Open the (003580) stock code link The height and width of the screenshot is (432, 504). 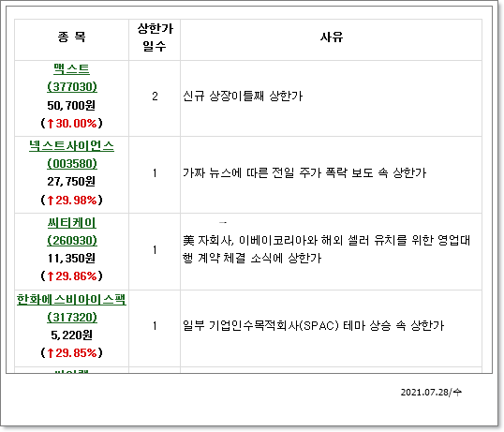tap(72, 164)
